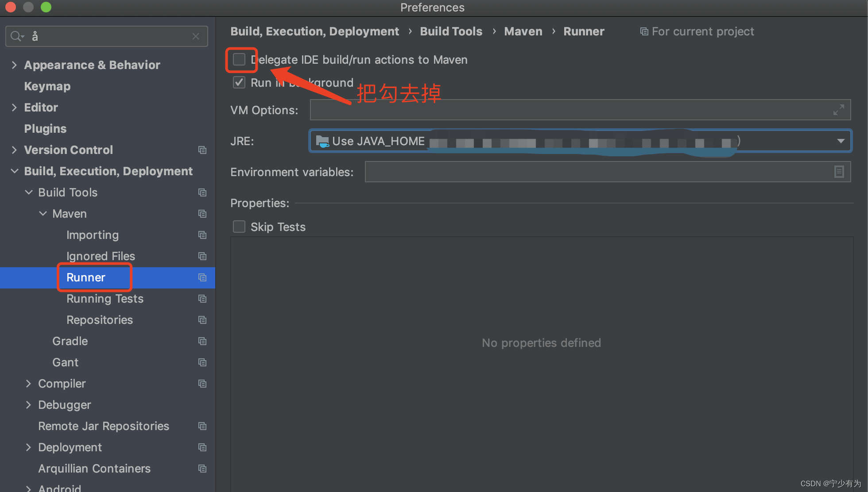Toggle the Run in Background checkbox
The width and height of the screenshot is (868, 492).
coord(238,83)
